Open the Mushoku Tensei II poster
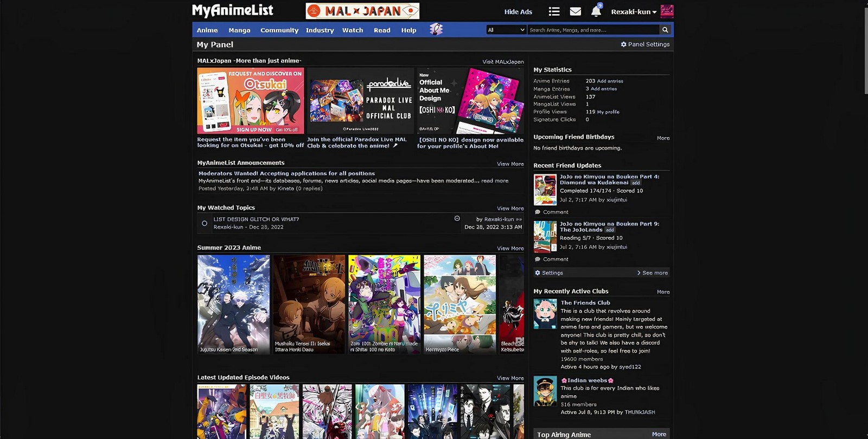868x439 pixels. pos(309,304)
